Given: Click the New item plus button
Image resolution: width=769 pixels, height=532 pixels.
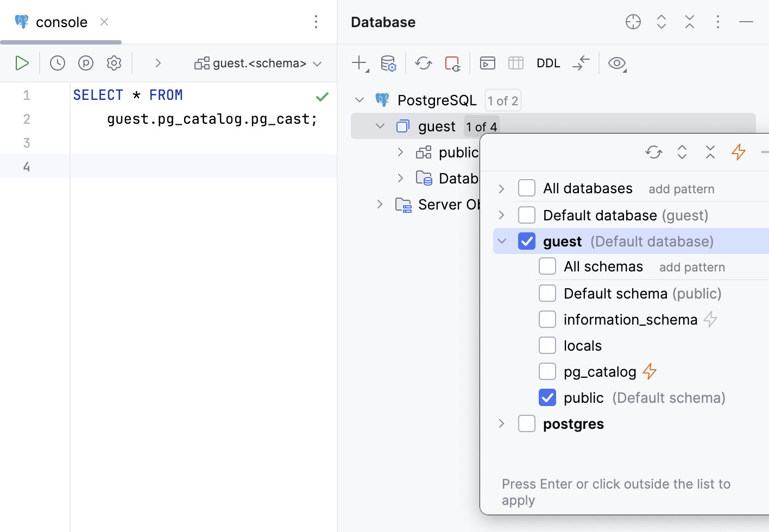Looking at the screenshot, I should point(360,63).
